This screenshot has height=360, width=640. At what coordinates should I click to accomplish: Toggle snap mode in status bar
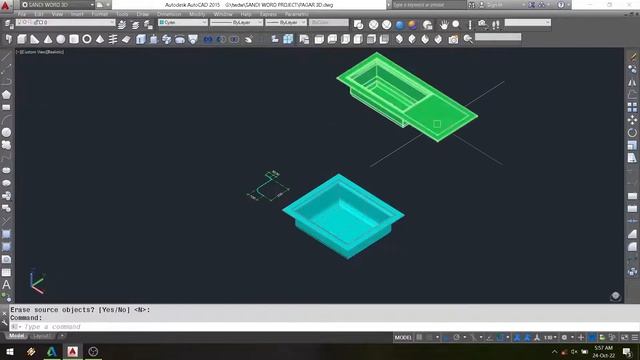point(429,337)
